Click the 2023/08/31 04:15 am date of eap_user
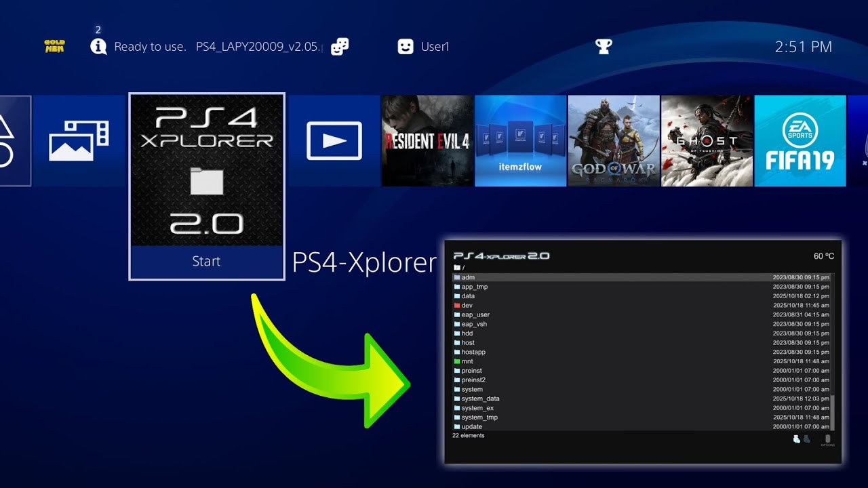Viewport: 868px width, 488px height. coord(801,314)
